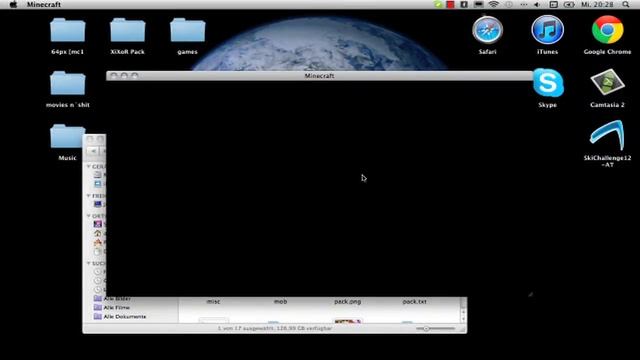Screen dimensions: 640x360
Task: Open the Skype desktop icon
Action: pyautogui.click(x=548, y=83)
